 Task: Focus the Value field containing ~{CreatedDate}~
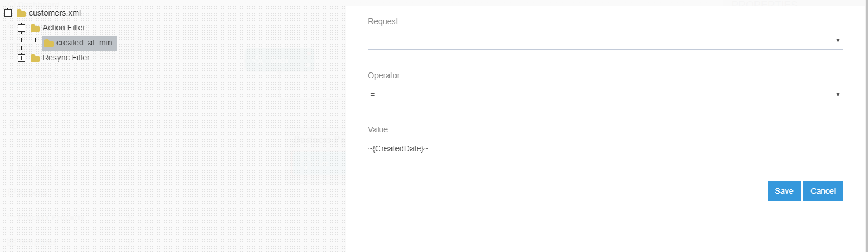coord(599,148)
